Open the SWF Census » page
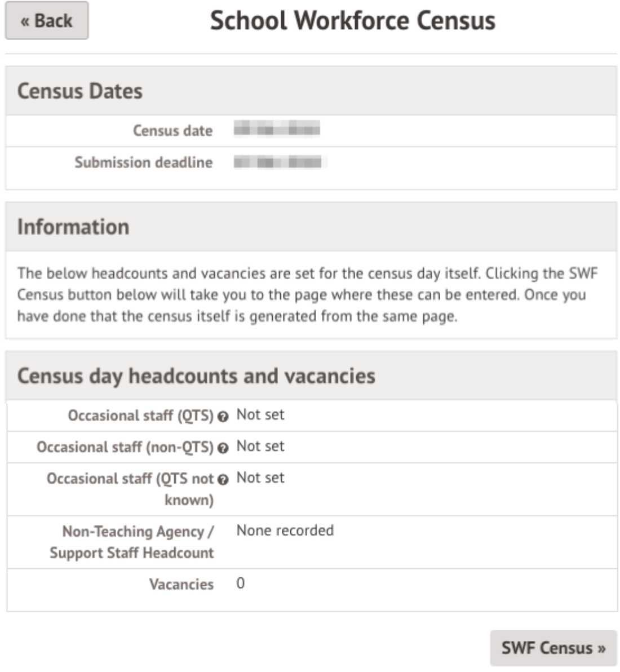 click(553, 648)
